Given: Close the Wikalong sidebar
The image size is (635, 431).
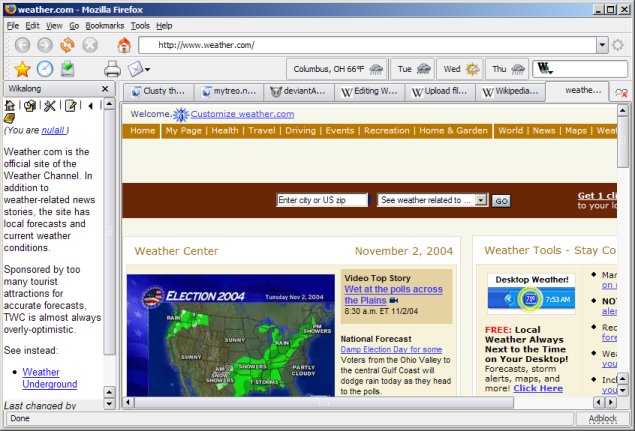Looking at the screenshot, I should pos(105,89).
